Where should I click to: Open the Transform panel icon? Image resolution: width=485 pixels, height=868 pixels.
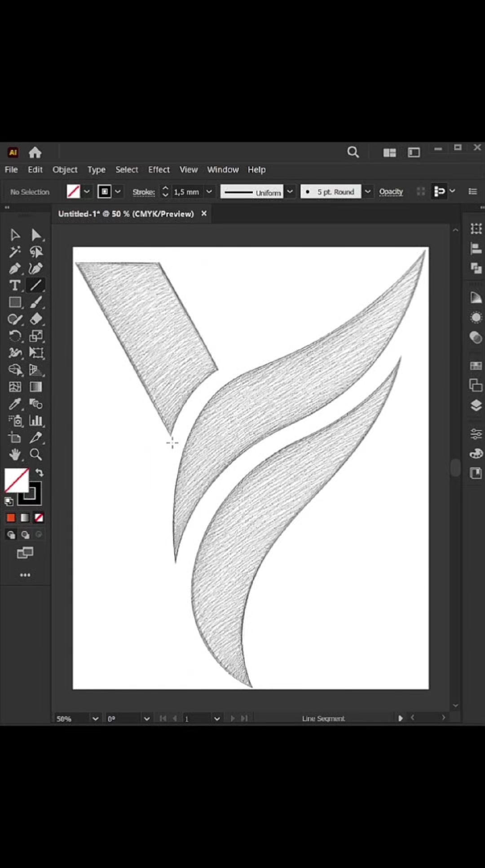point(476,229)
